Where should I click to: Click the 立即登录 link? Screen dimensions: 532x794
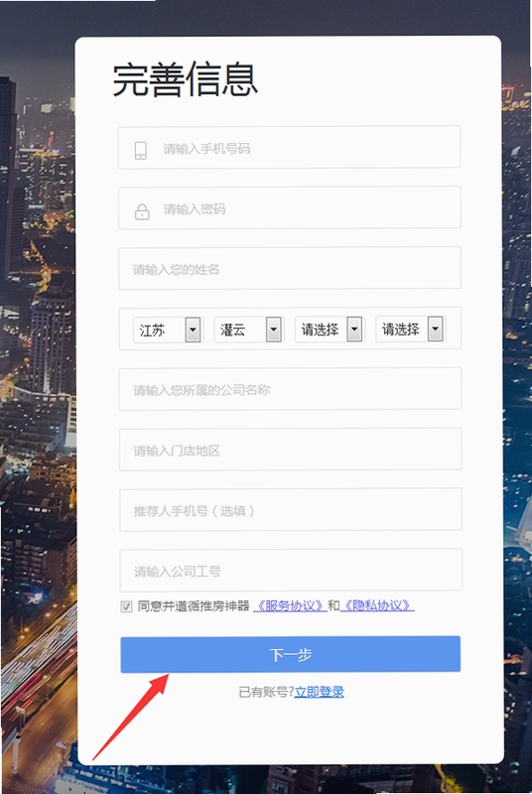click(x=320, y=692)
